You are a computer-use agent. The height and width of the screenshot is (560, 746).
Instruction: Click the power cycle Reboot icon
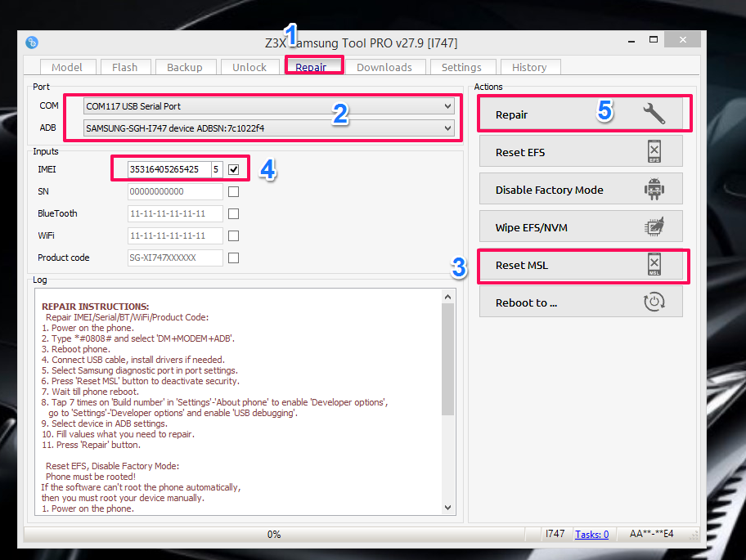click(654, 302)
